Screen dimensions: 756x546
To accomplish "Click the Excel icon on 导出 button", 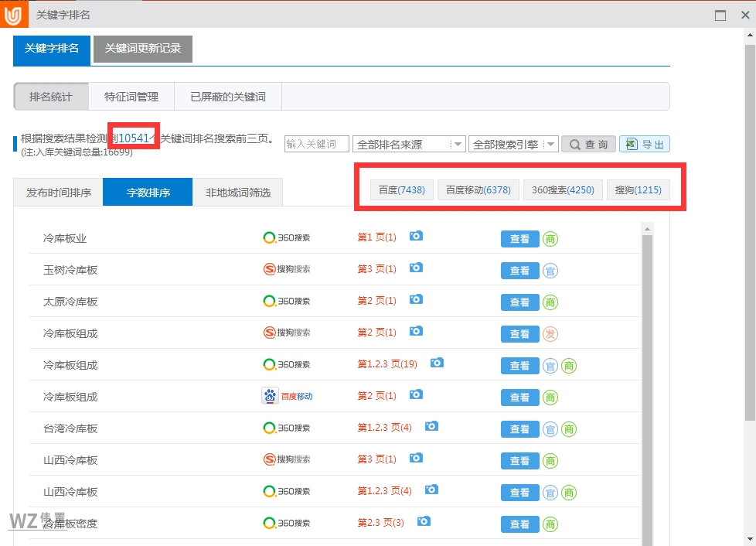I will click(x=631, y=143).
